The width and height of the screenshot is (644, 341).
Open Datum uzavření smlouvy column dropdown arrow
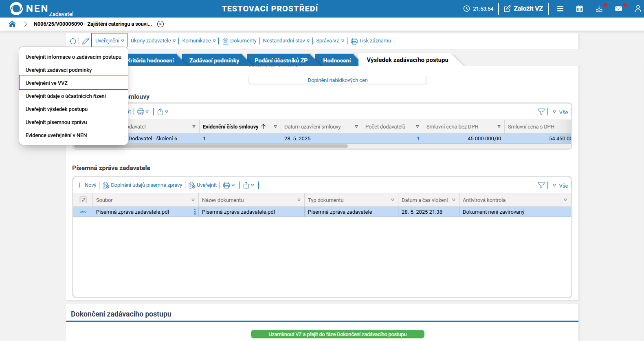[356, 127]
